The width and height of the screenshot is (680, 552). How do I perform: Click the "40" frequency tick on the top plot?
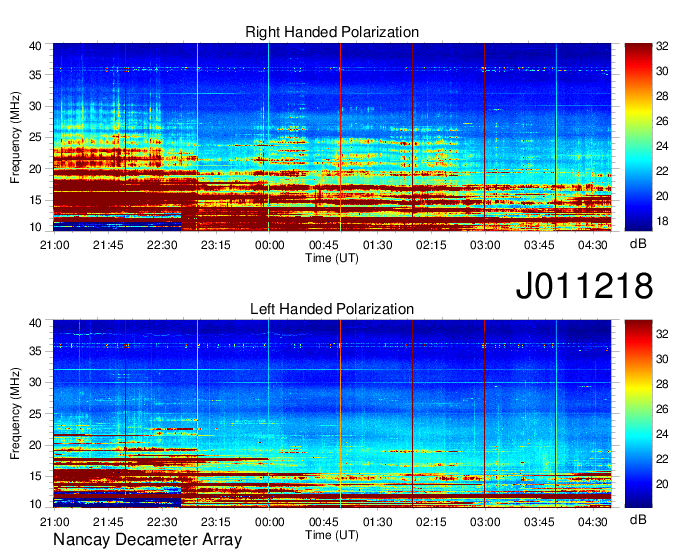[35, 46]
